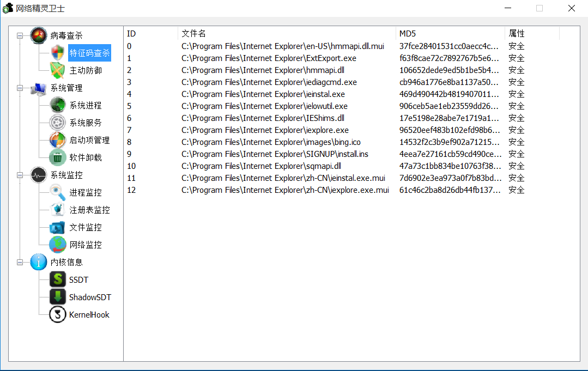Click the 主动防御 green shield icon
The width and height of the screenshot is (588, 371).
(57, 70)
